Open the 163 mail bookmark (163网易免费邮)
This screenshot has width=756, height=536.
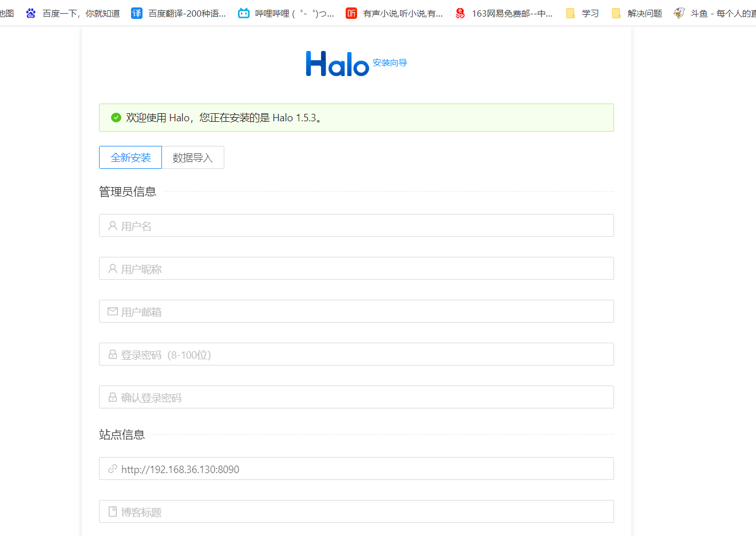pyautogui.click(x=504, y=13)
